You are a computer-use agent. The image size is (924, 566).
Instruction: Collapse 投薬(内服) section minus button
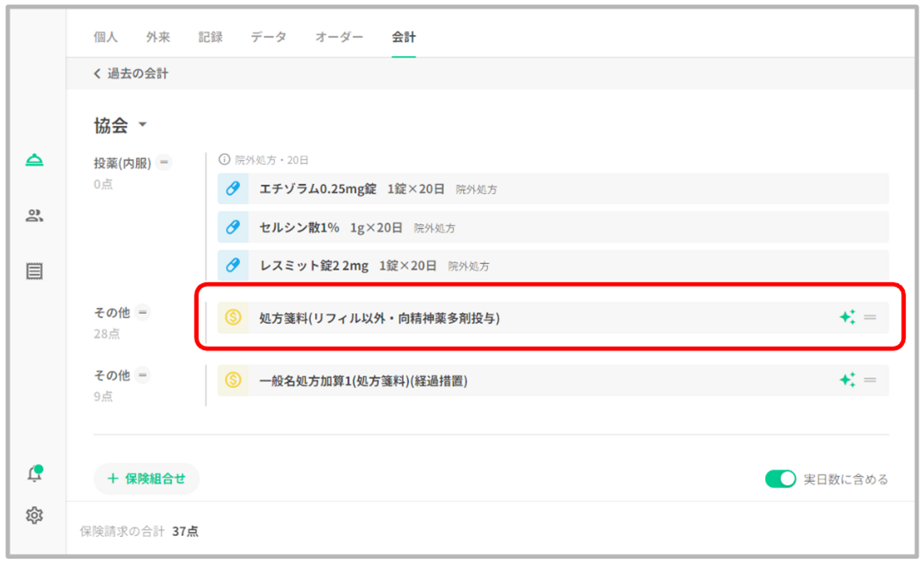[x=164, y=162]
